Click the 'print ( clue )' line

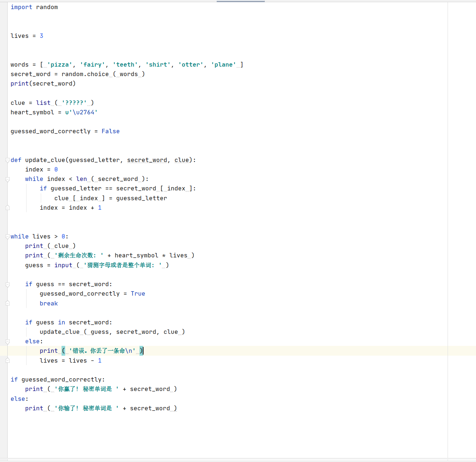50,246
